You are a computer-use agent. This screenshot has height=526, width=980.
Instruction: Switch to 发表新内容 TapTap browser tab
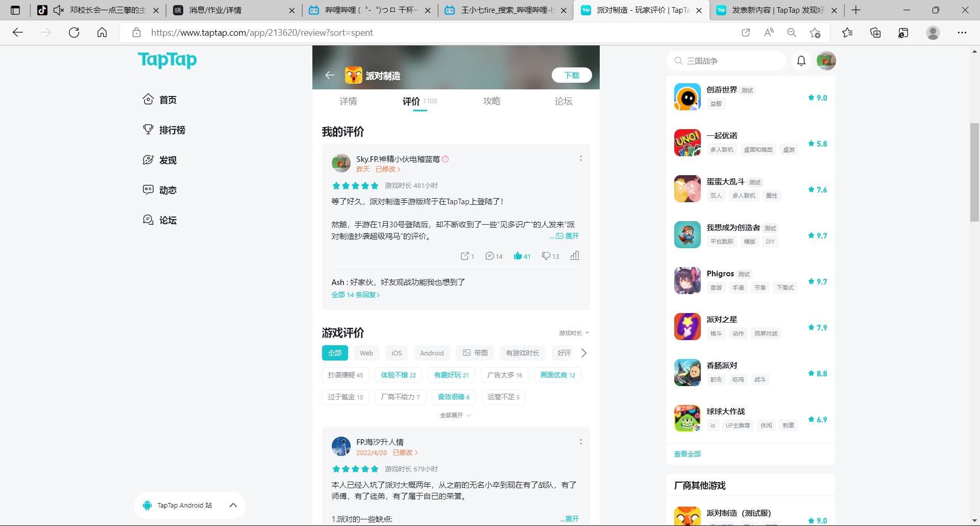click(x=776, y=10)
